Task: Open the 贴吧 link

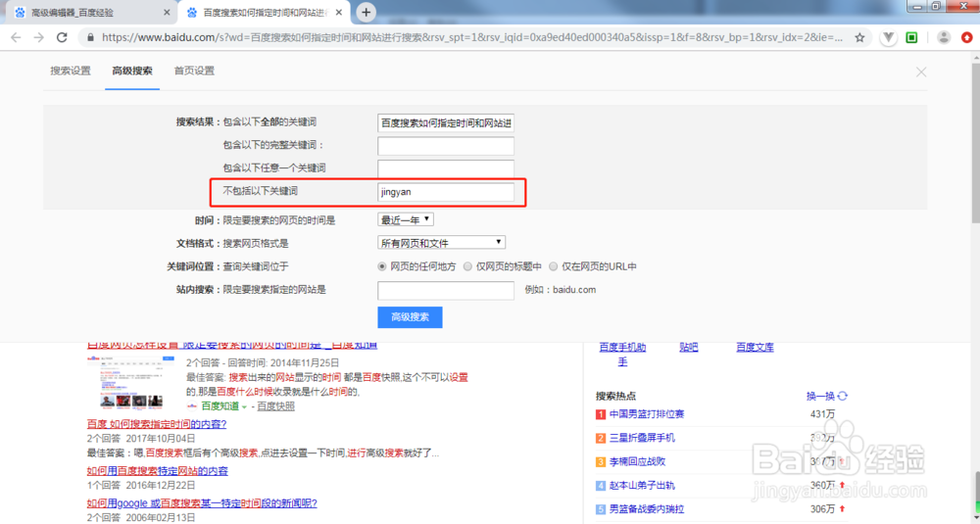Action: click(688, 348)
